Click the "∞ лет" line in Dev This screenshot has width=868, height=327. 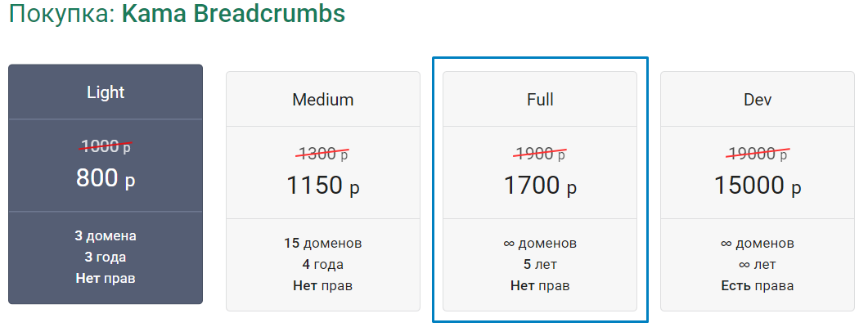(758, 265)
